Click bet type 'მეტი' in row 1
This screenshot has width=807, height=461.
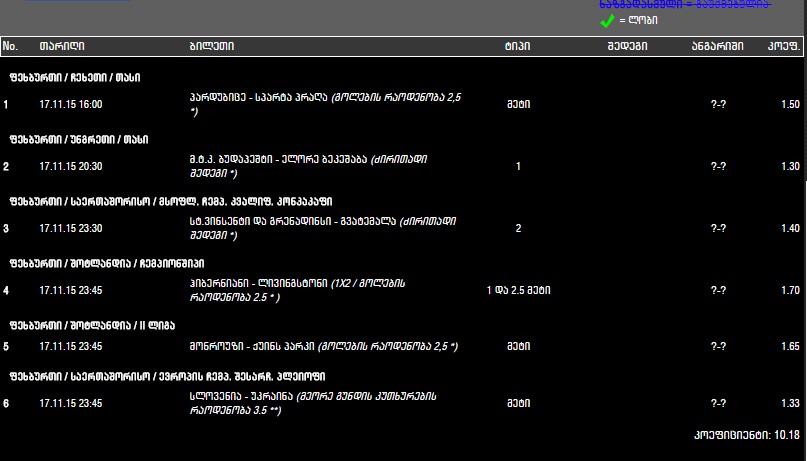tap(518, 104)
